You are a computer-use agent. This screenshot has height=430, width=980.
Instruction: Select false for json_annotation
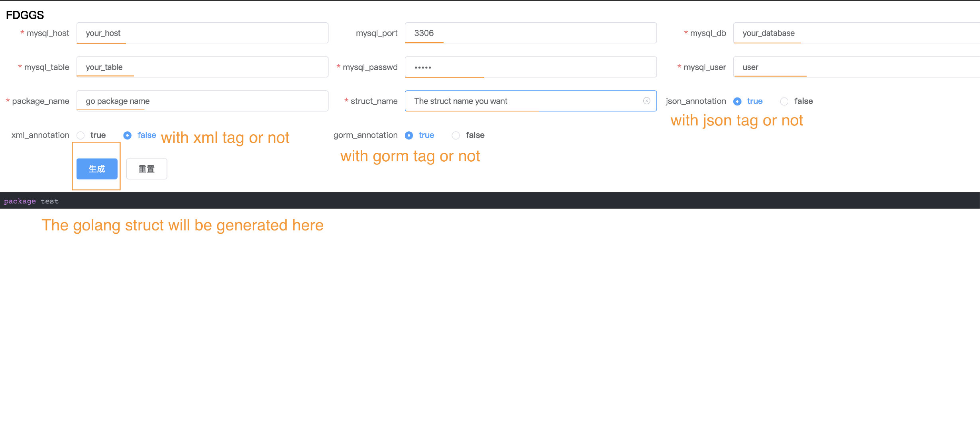(784, 102)
